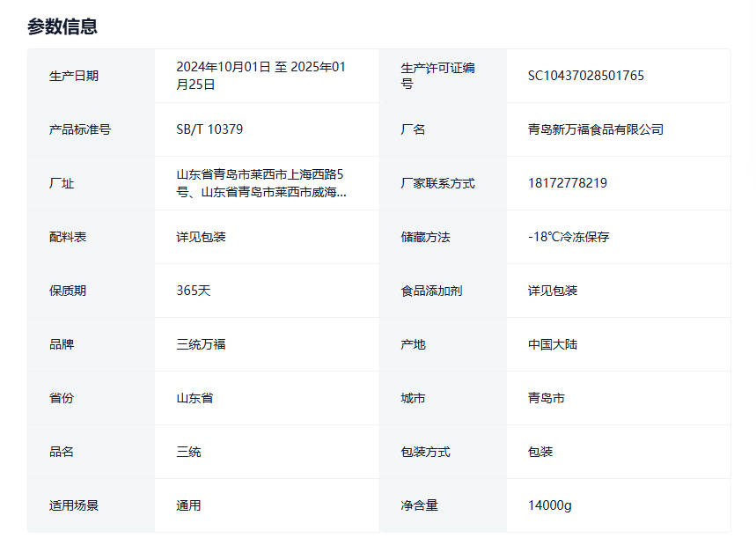Screen dimensions: 756x538
Task: Select the production date range value
Action: click(261, 76)
